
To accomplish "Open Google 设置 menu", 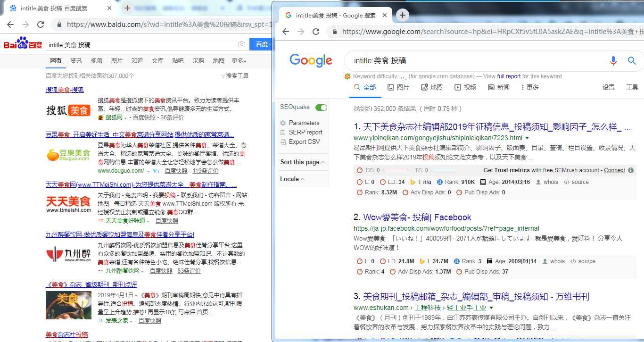I will (x=609, y=87).
